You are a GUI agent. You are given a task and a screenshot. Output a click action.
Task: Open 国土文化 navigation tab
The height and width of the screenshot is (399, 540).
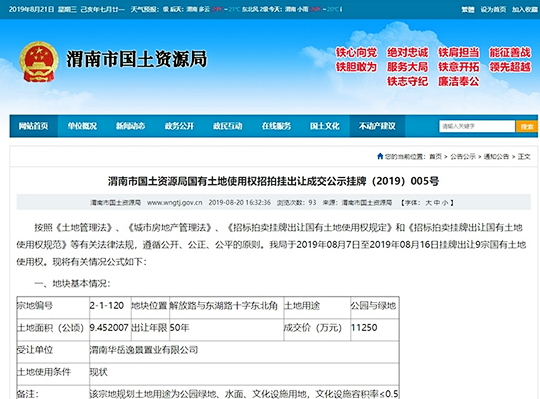tap(325, 126)
